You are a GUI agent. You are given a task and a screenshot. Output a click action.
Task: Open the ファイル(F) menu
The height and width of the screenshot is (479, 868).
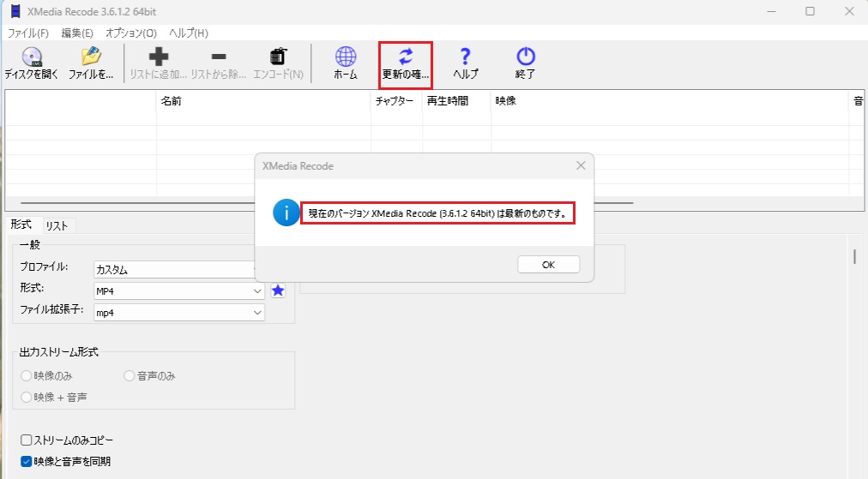[27, 33]
